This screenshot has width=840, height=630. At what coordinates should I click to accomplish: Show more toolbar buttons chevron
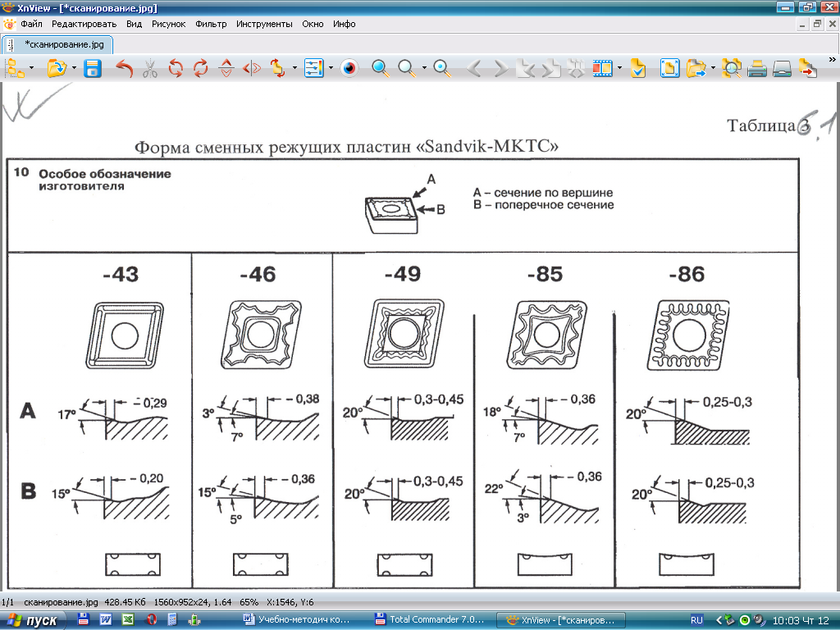(x=832, y=59)
